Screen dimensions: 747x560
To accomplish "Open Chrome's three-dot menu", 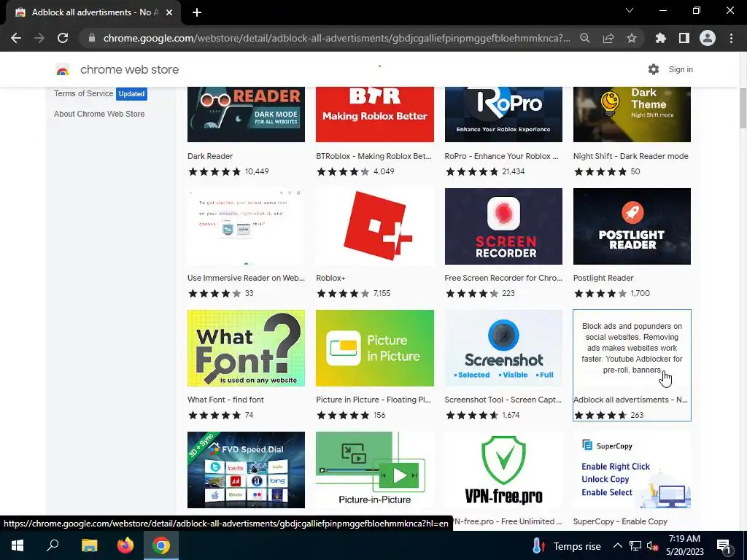I will (731, 38).
